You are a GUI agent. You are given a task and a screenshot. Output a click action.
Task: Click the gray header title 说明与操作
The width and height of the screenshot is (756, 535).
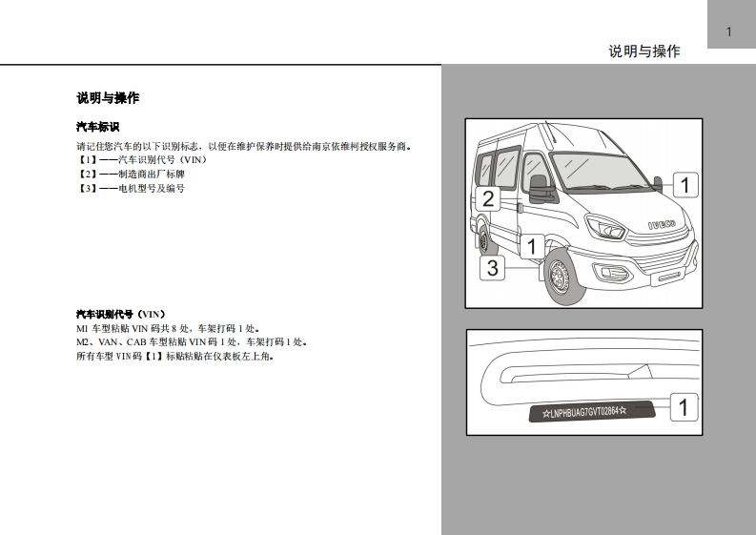tap(644, 51)
